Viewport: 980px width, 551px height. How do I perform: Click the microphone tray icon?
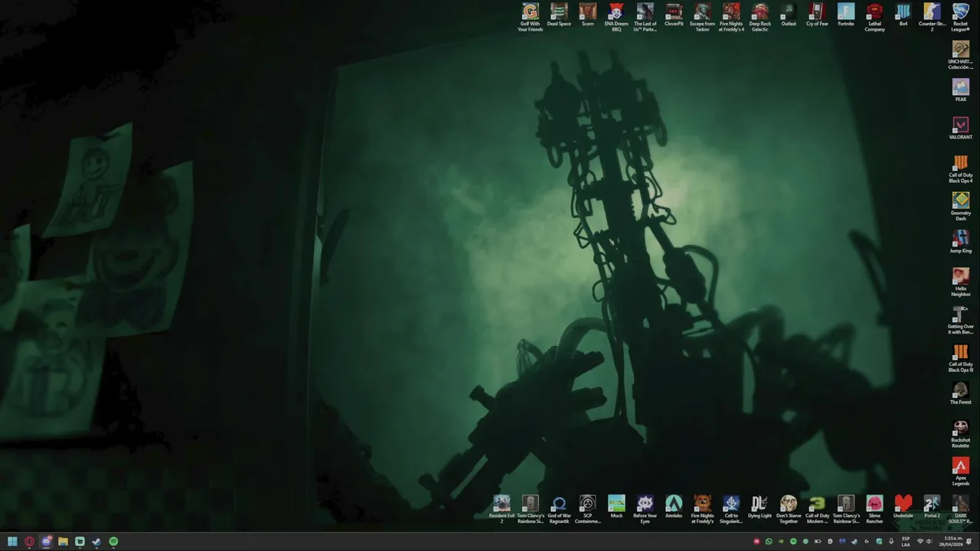[891, 542]
